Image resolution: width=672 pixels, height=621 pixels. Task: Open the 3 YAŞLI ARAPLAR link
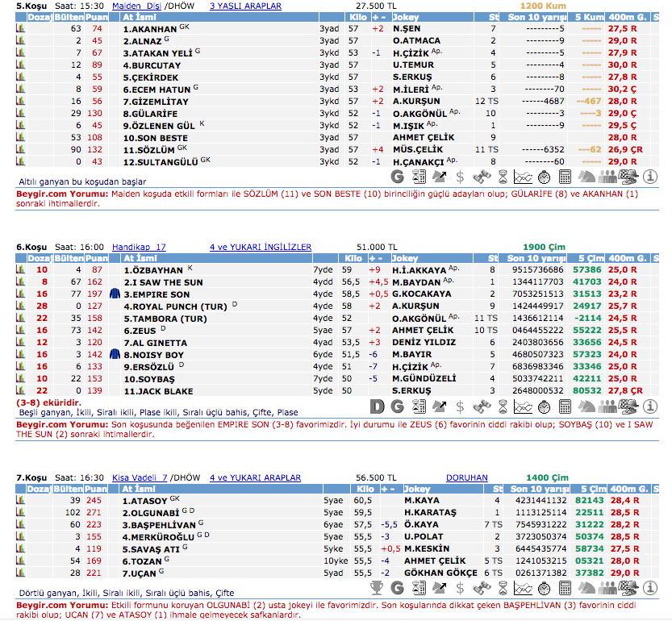pyautogui.click(x=245, y=6)
